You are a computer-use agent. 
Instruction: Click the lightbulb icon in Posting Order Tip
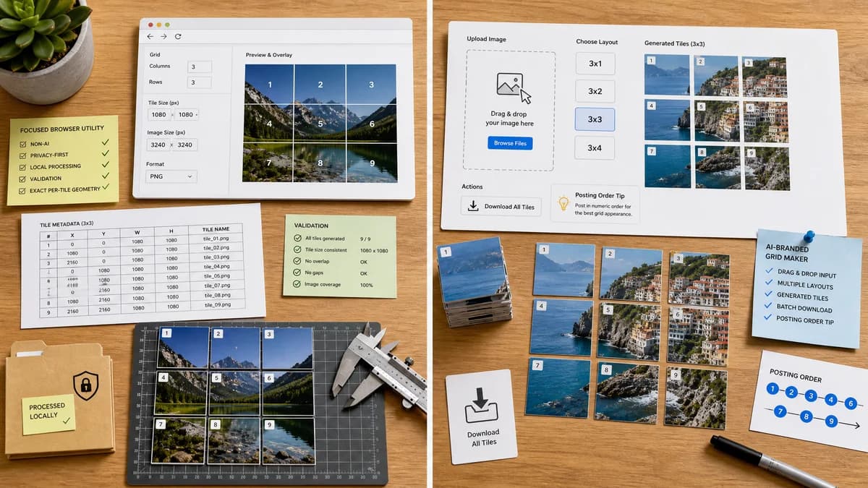click(563, 205)
